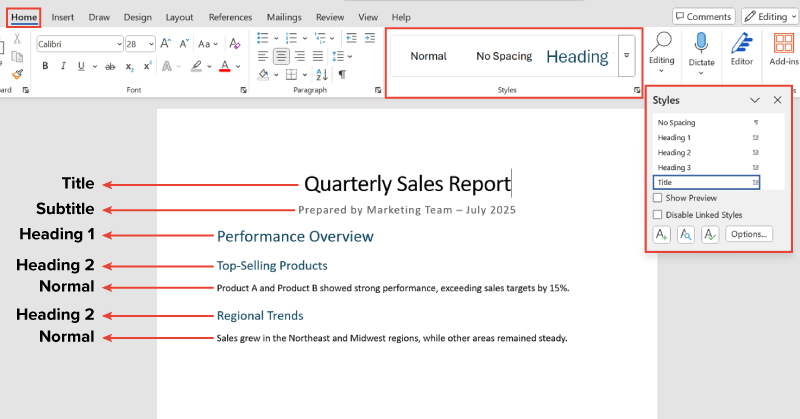Viewport: 800px width, 419px height.
Task: Apply the red font color swatch
Action: (224, 67)
